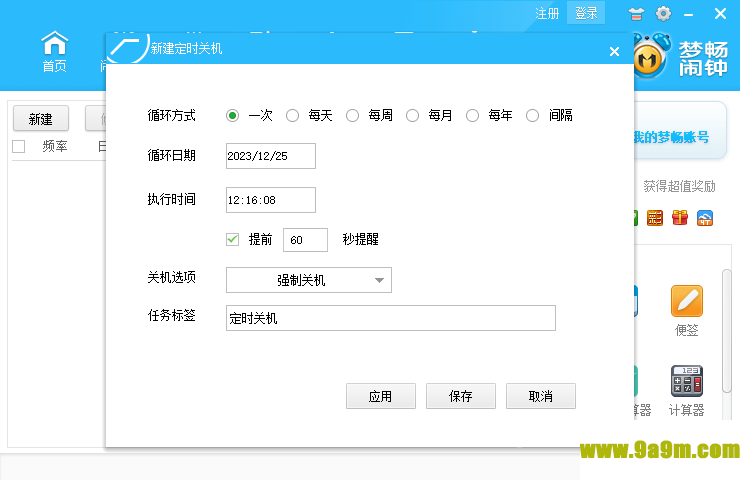This screenshot has height=480, width=740.
Task: Click the 循环日期 date field
Action: [x=271, y=156]
